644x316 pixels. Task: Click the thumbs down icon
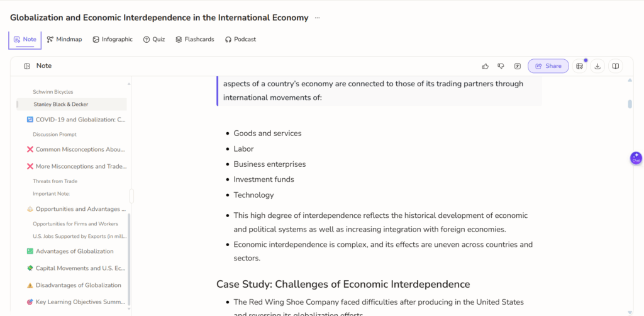point(501,66)
